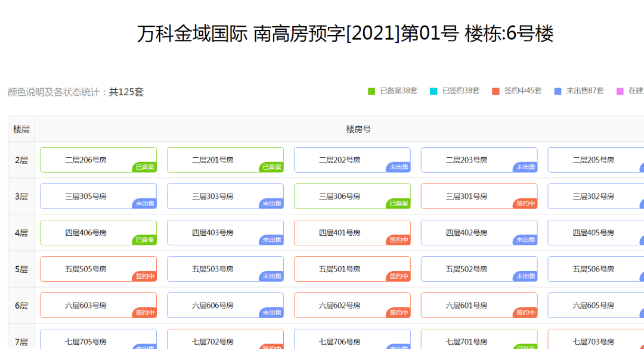Click the 楼房号 column header
Viewport: 644px width, 349px height.
coord(358,129)
